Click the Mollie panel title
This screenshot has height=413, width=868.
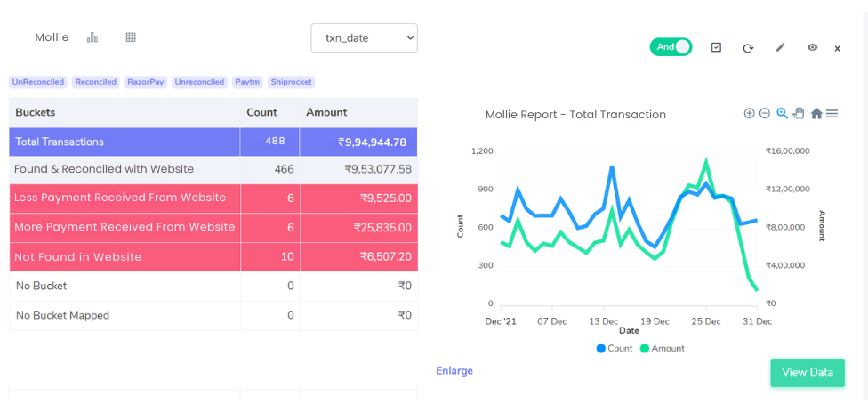pyautogui.click(x=52, y=37)
